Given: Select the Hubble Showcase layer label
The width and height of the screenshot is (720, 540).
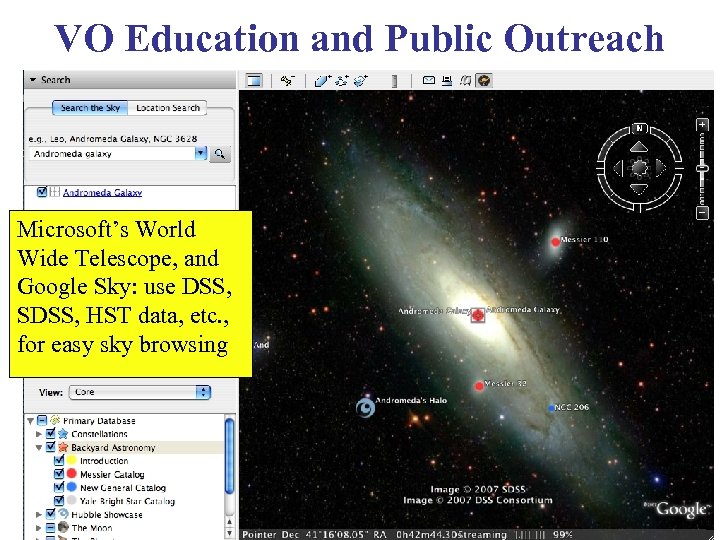Looking at the screenshot, I should 107,515.
